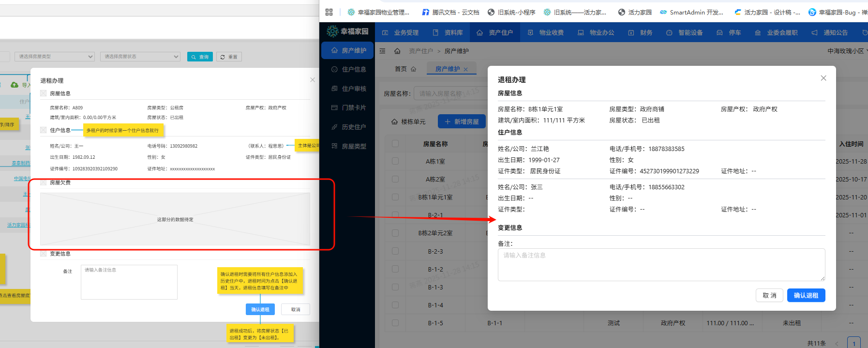Click the 确认退租 button in right dialog
Viewport: 868px width, 348px height.
806,295
